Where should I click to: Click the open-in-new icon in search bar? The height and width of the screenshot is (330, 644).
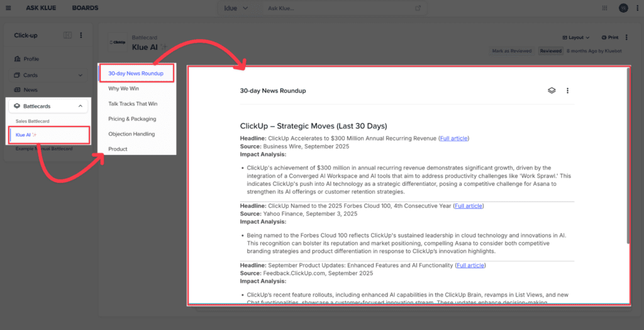pos(418,8)
